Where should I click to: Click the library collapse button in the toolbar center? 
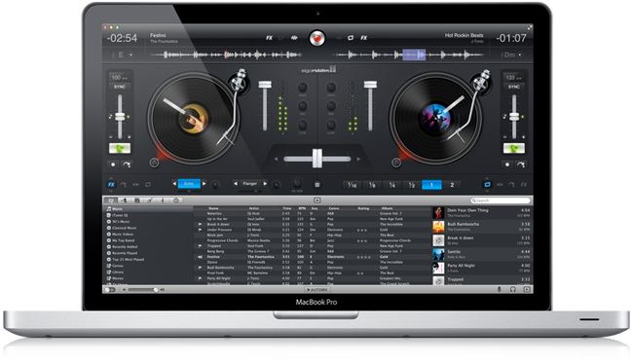pyautogui.click(x=317, y=200)
